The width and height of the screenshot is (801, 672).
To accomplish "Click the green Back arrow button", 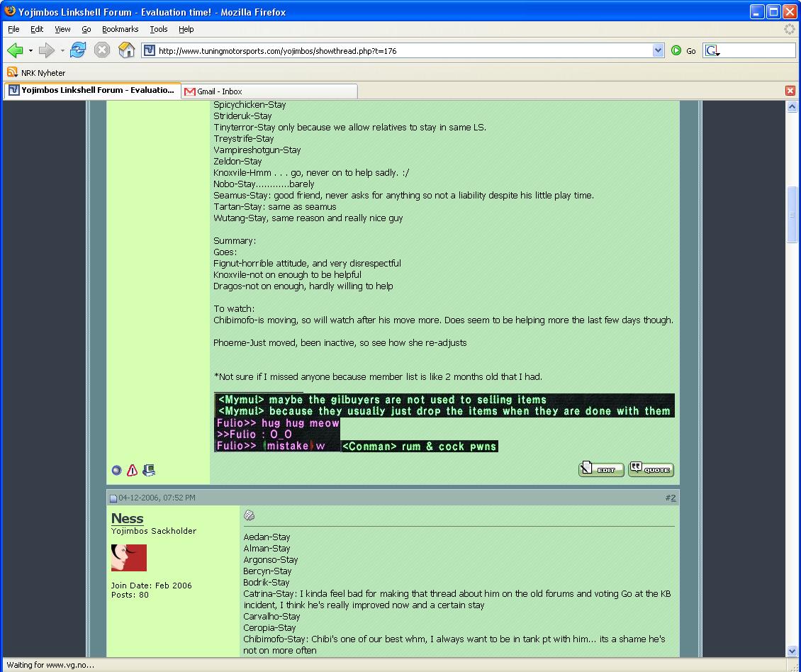I will point(15,50).
